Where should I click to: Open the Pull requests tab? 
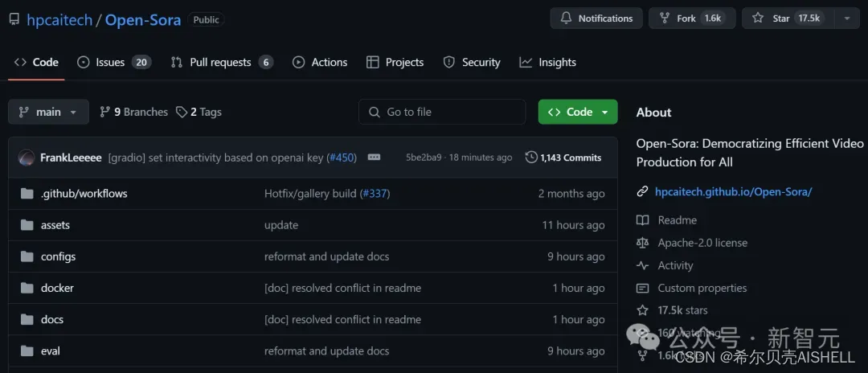(x=222, y=63)
